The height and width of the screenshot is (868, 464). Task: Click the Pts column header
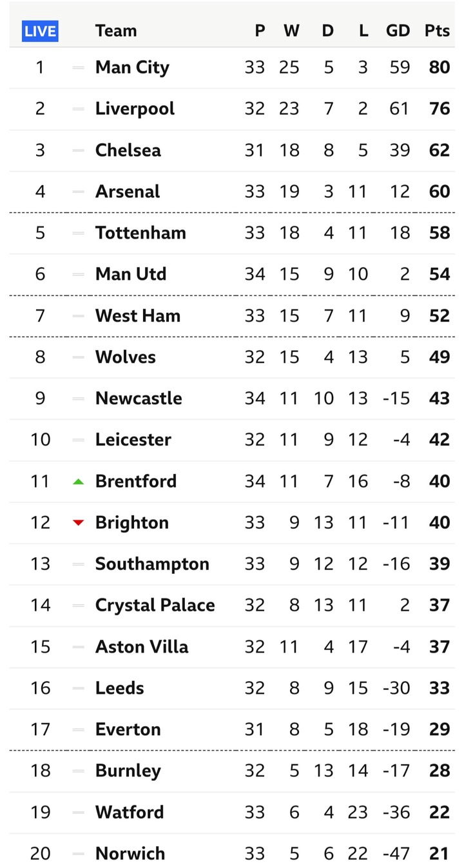(x=437, y=30)
